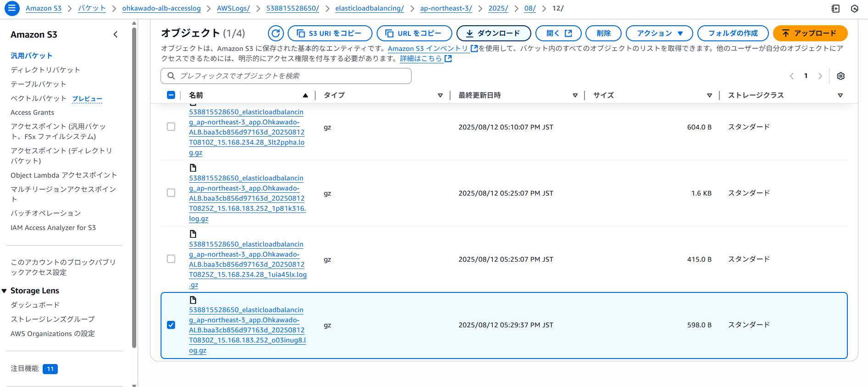Click file icon of T0825Z 1p81k316 log
Image resolution: width=868 pixels, height=387 pixels.
(193, 168)
